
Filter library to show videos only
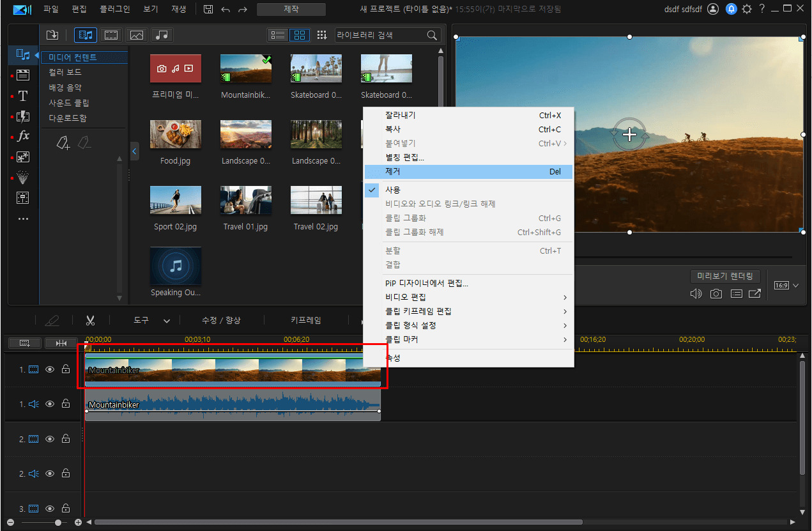pyautogui.click(x=111, y=35)
